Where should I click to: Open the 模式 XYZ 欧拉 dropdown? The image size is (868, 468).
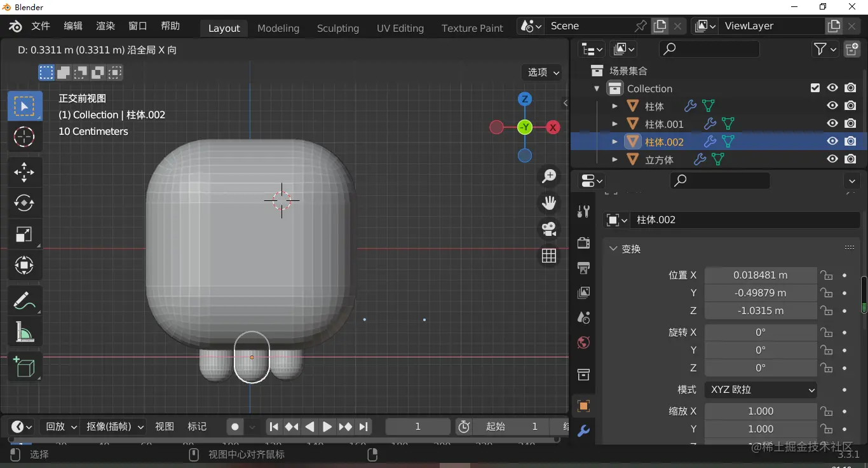[761, 389]
